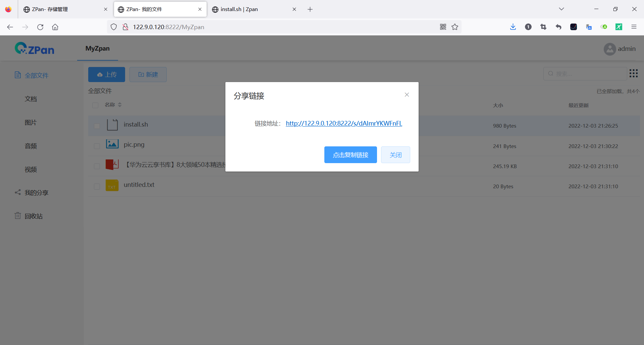Sort files by 名称 column arrows
Viewport: 644px width, 345px height.
pos(120,105)
